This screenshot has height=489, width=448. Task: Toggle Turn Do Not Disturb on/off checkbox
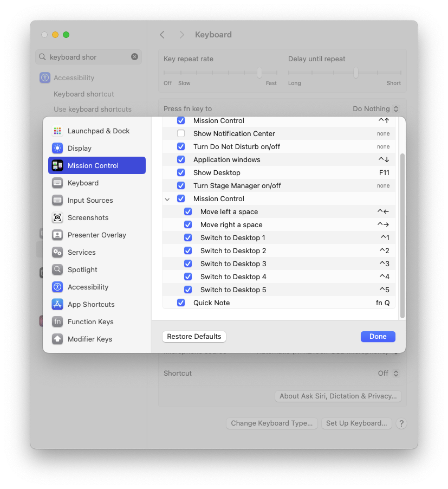(181, 146)
